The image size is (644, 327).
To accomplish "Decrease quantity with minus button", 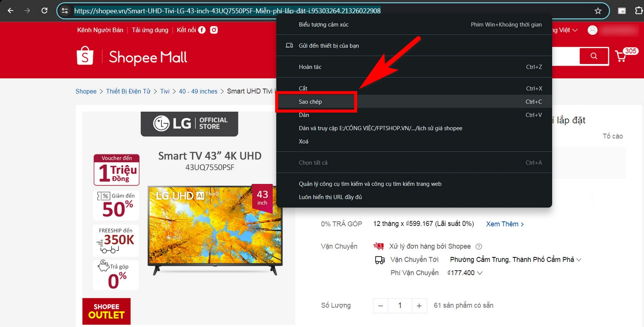I will [x=380, y=306].
